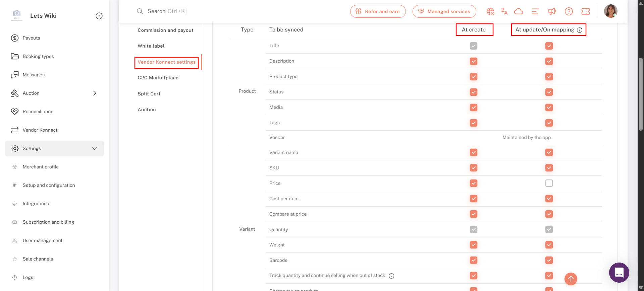Open the translate icon in header
The image size is (644, 291).
(504, 11)
